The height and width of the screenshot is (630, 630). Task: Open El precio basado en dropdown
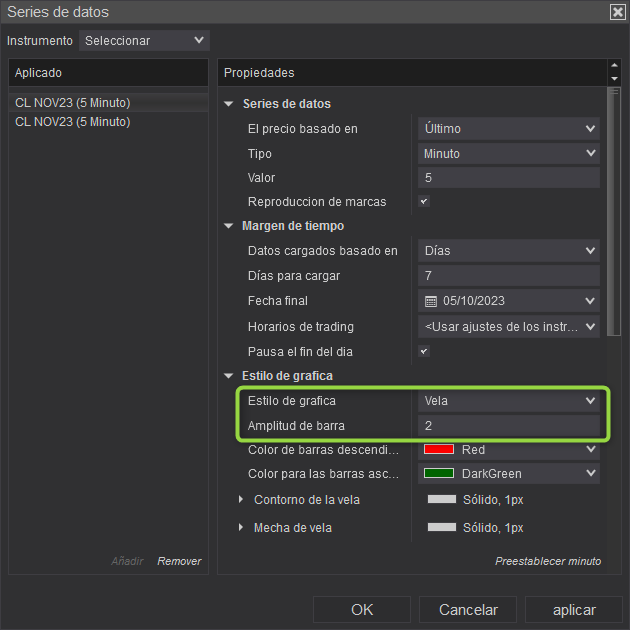pos(508,128)
